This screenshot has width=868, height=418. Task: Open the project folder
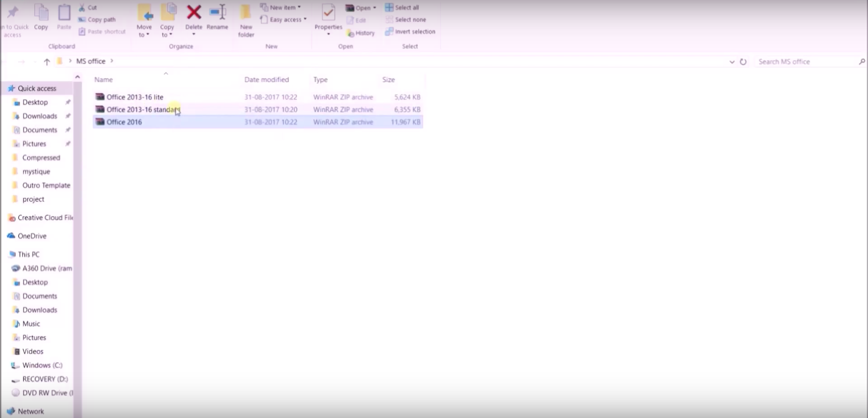tap(33, 199)
